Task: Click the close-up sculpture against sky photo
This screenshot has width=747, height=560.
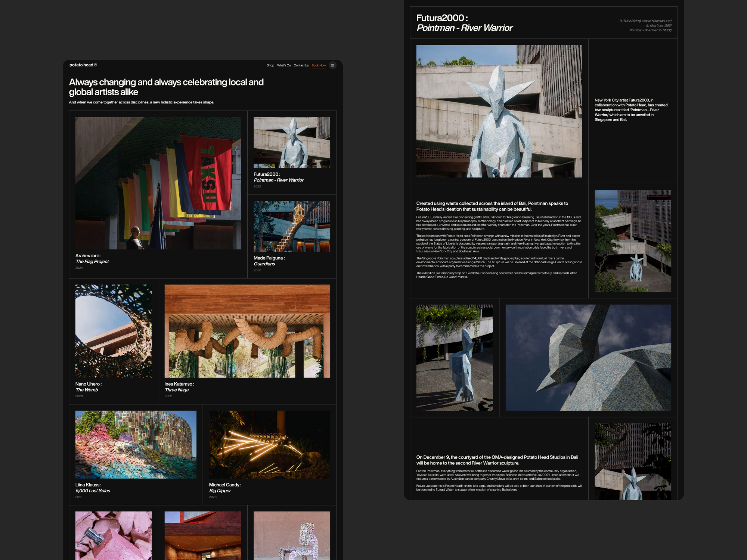Action: [x=588, y=358]
